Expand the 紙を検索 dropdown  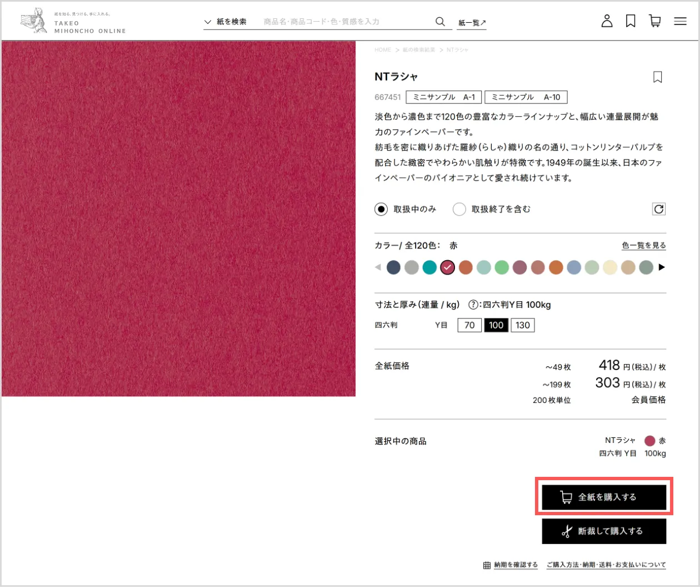coord(226,22)
